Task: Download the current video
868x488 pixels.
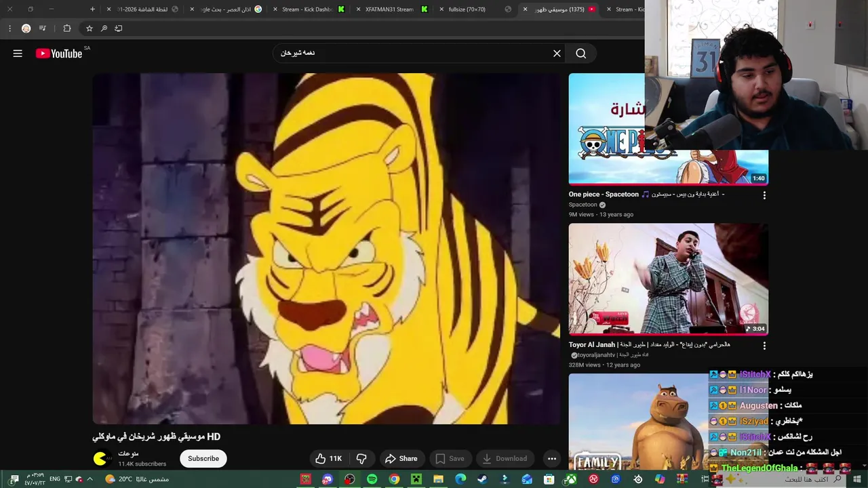Action: pyautogui.click(x=505, y=459)
